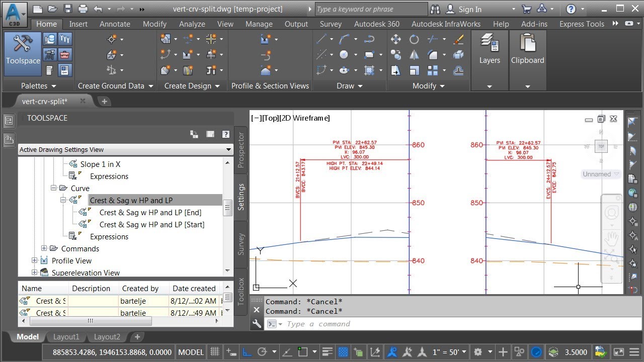Expand the Commands folder in the tree

click(x=44, y=248)
